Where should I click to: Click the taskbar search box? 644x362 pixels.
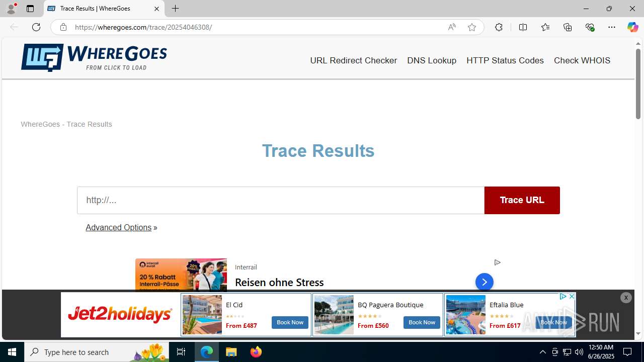click(96, 352)
